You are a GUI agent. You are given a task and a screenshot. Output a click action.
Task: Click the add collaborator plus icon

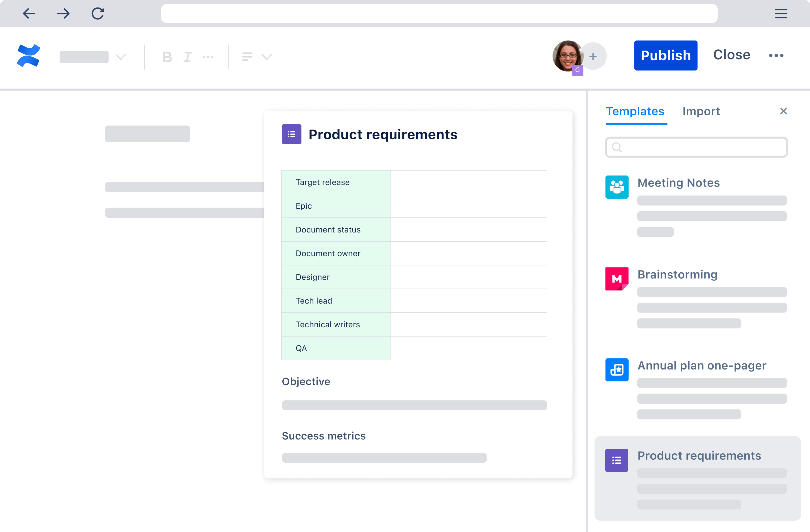[593, 56]
